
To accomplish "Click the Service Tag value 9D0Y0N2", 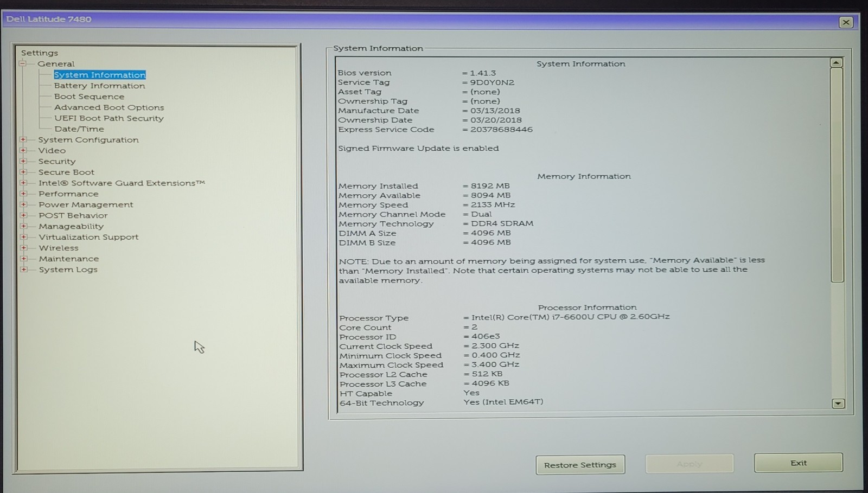I will [492, 82].
